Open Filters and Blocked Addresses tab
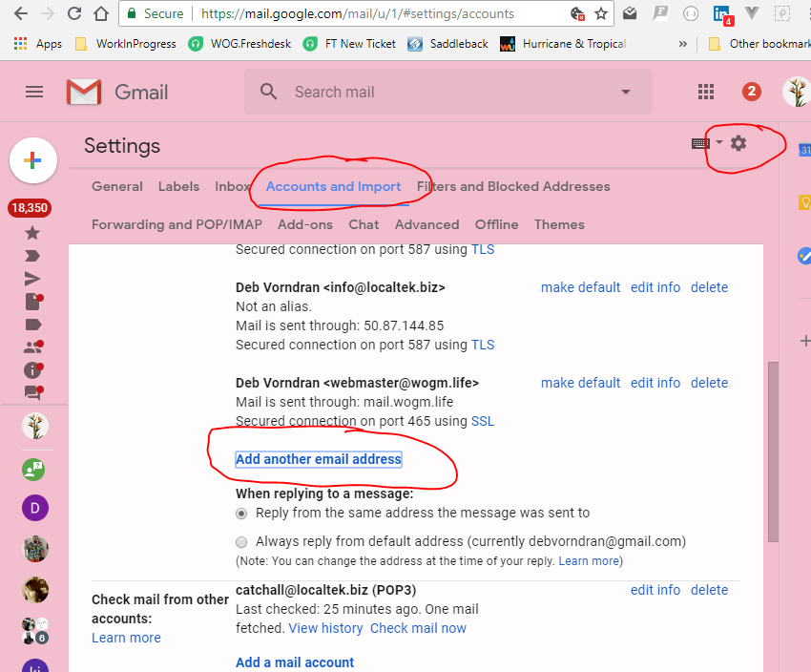 tap(513, 187)
